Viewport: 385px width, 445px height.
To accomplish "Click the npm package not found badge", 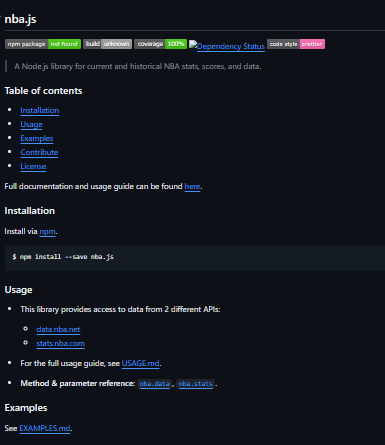I will pos(43,44).
